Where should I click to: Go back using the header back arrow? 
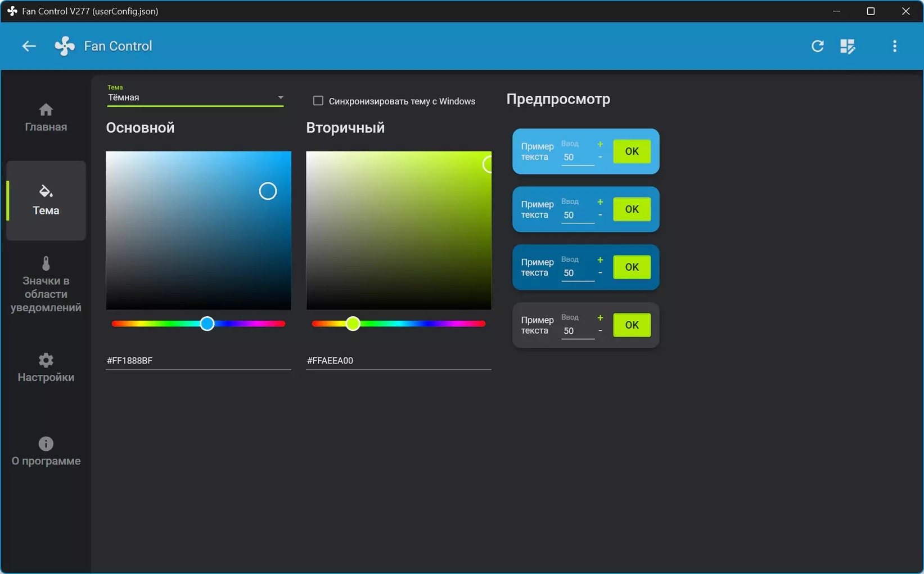(x=29, y=46)
